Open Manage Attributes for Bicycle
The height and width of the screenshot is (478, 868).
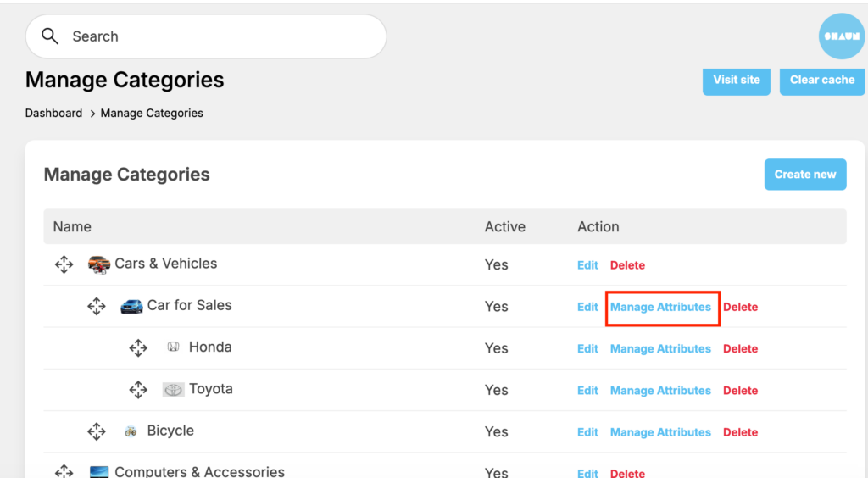tap(660, 432)
